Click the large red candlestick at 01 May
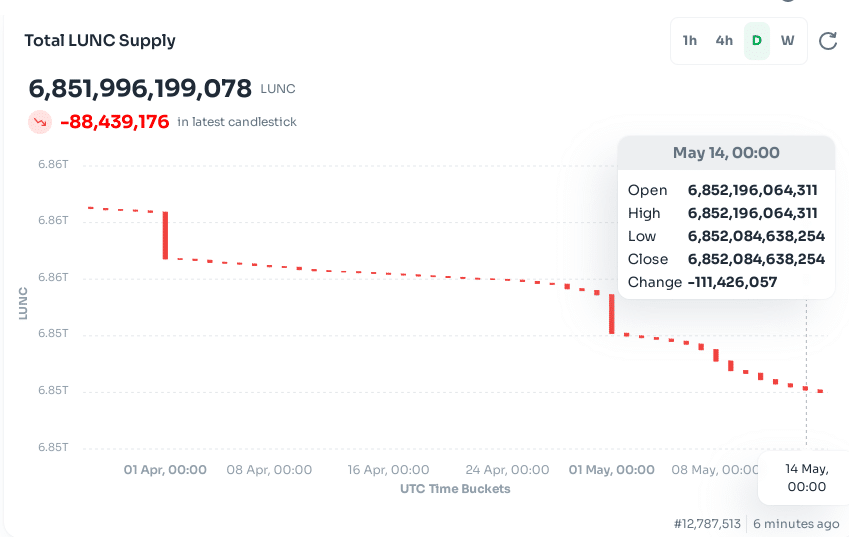This screenshot has height=537, width=849. click(612, 314)
